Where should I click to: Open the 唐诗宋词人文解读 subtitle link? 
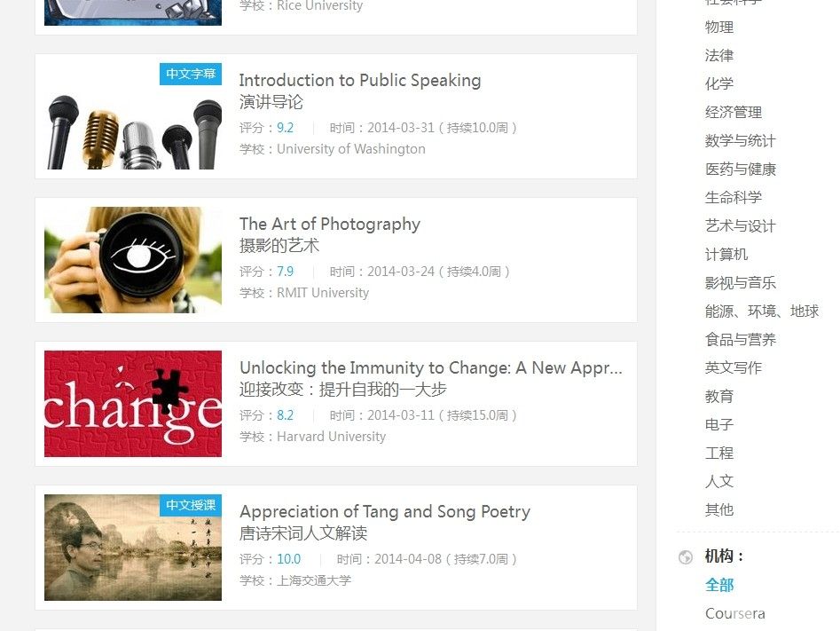coord(303,532)
